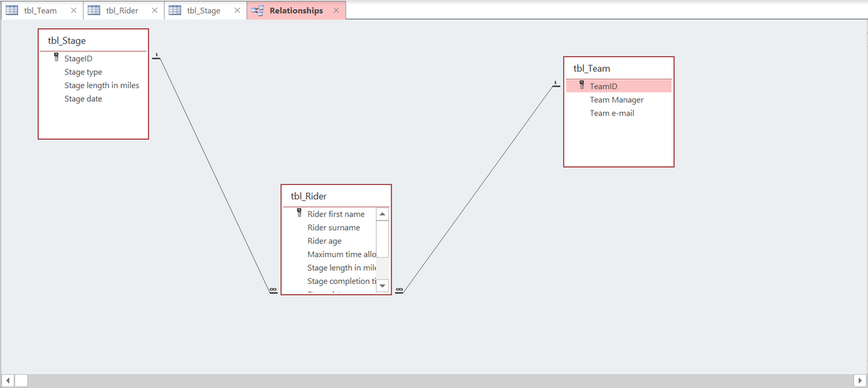Click the tbl_Team table title

[592, 69]
